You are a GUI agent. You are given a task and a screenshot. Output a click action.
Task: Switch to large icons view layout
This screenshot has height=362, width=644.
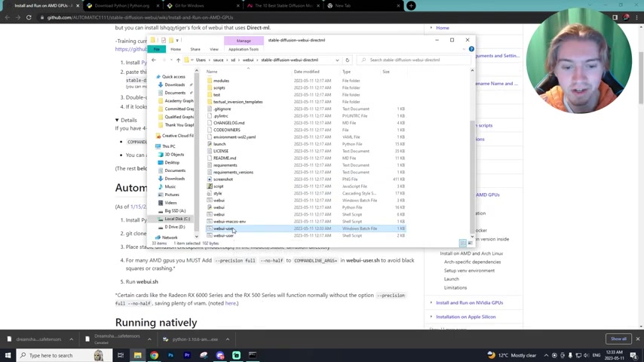pos(470,243)
